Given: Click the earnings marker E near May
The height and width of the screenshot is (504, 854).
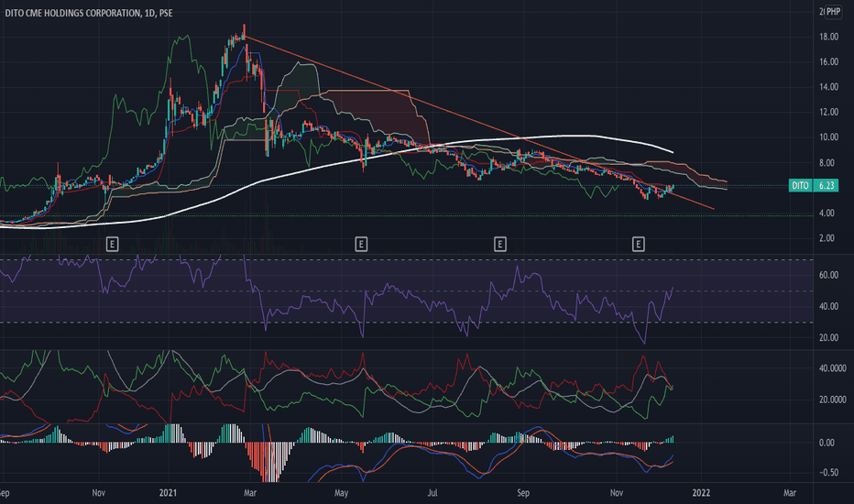Looking at the screenshot, I should [360, 244].
